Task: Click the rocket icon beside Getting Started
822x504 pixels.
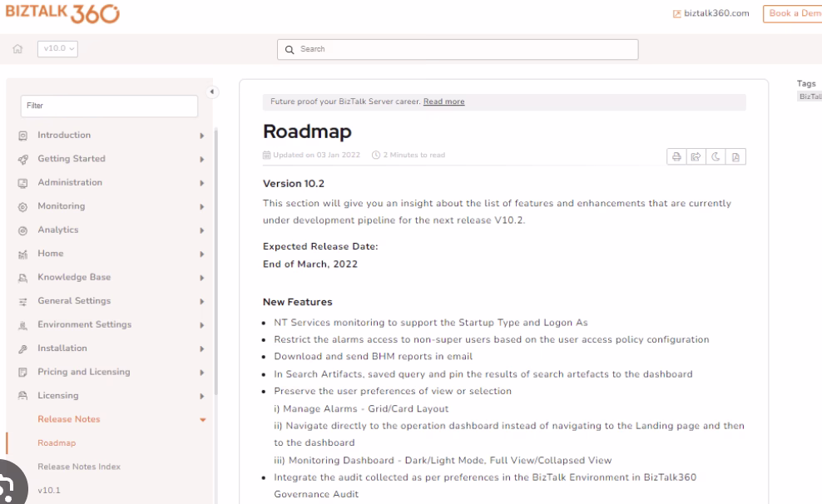Action: point(23,159)
